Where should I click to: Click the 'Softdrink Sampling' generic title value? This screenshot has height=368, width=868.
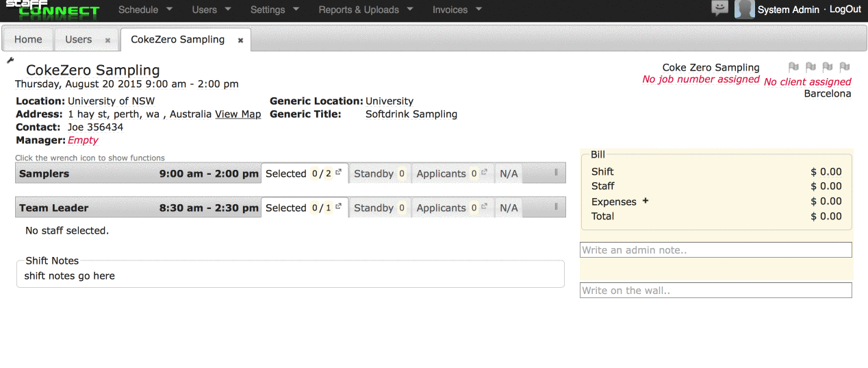pyautogui.click(x=411, y=114)
